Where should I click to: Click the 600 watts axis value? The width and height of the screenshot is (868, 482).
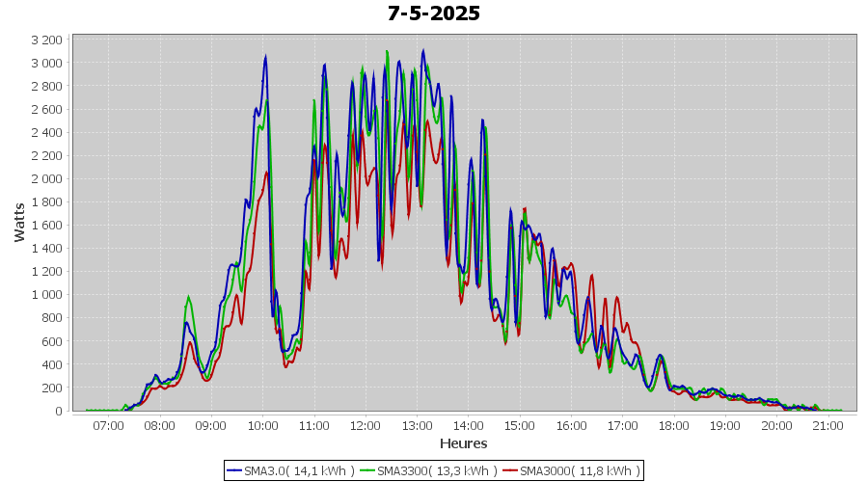53,341
